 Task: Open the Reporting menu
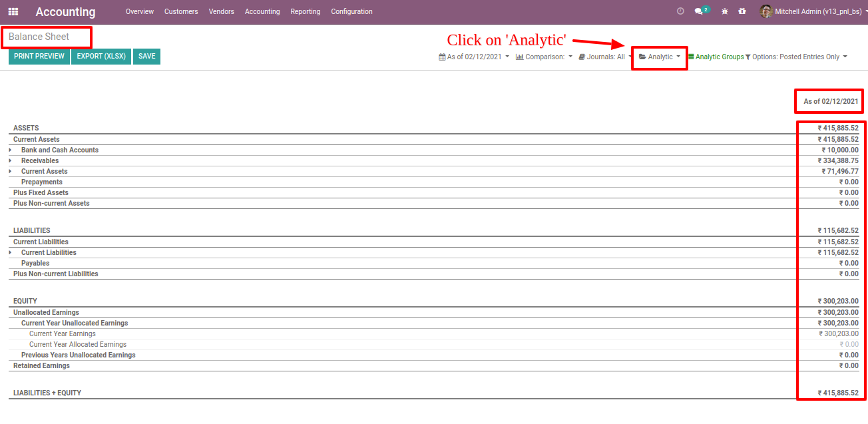[x=305, y=11]
